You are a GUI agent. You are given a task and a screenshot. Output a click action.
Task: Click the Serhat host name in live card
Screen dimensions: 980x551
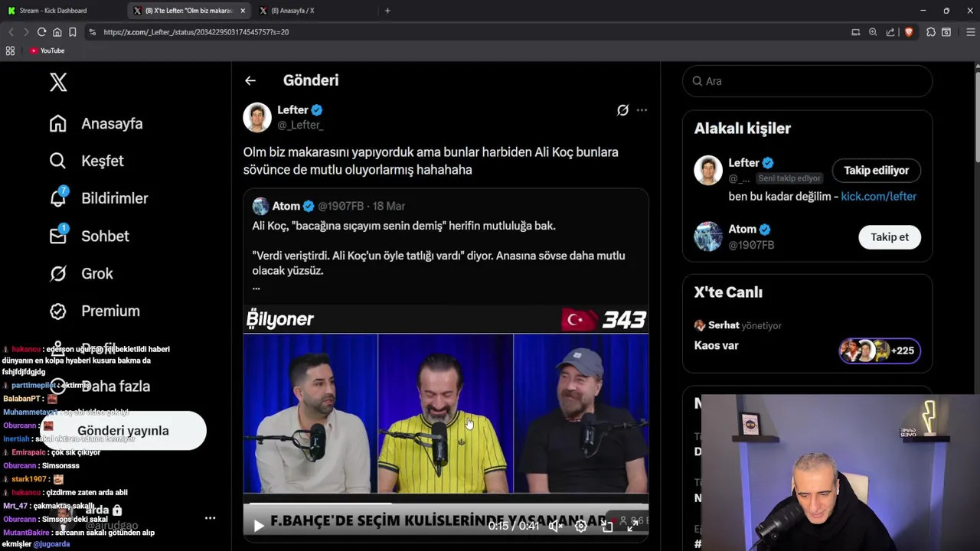tap(724, 325)
